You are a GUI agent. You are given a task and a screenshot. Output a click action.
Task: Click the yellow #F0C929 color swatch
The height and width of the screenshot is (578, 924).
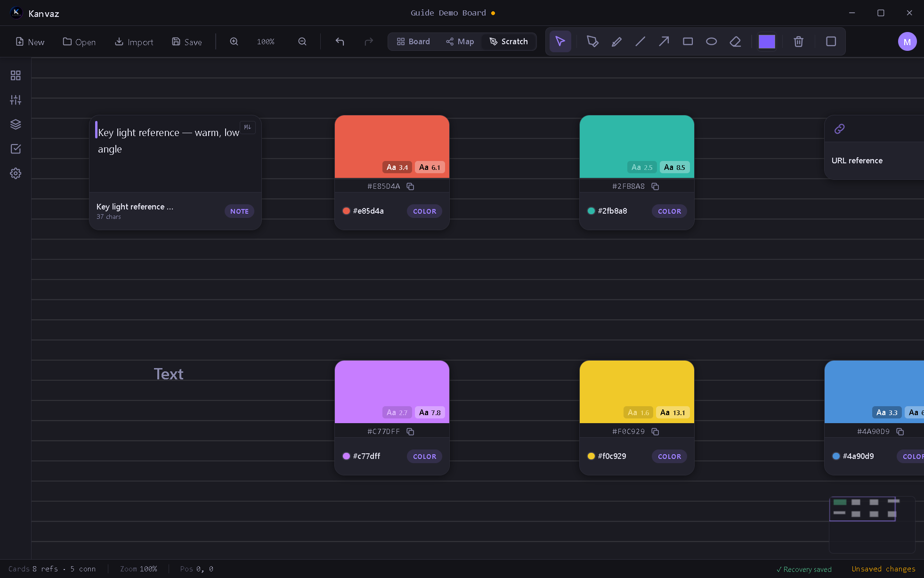(637, 392)
